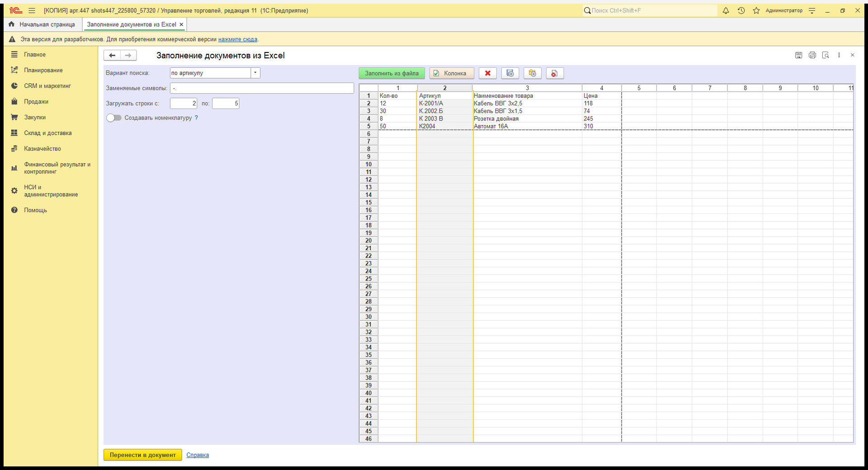Select column 4 header in spreadsheet

pyautogui.click(x=601, y=88)
